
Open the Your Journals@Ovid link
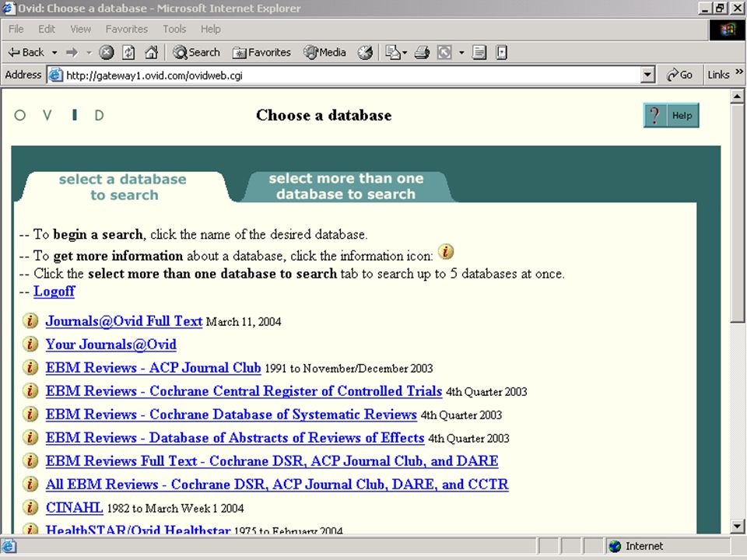(x=111, y=345)
